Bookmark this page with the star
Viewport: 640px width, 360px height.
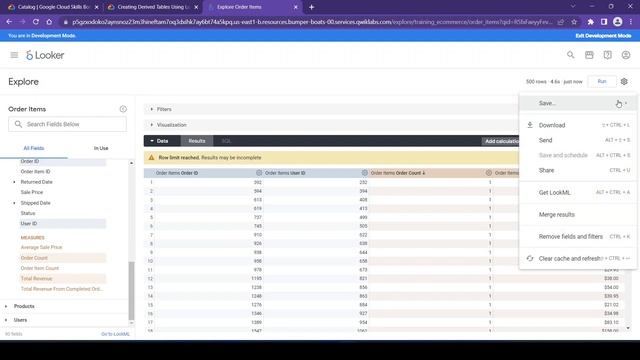coord(574,22)
